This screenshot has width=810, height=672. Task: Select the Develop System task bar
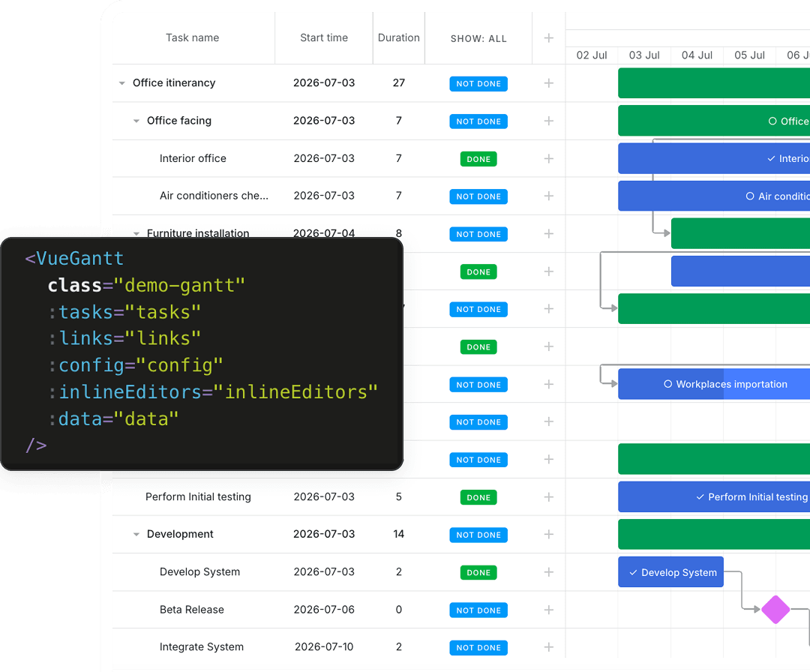(670, 571)
